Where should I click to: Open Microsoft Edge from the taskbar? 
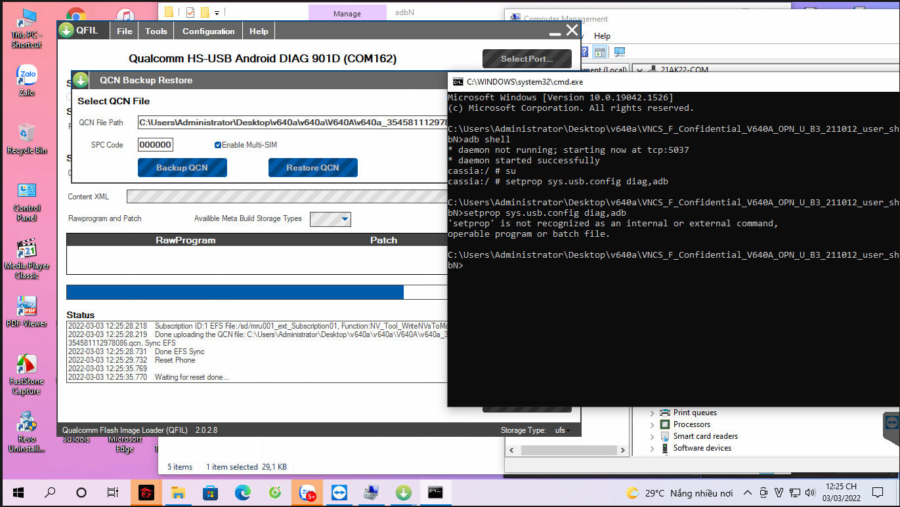point(242,492)
